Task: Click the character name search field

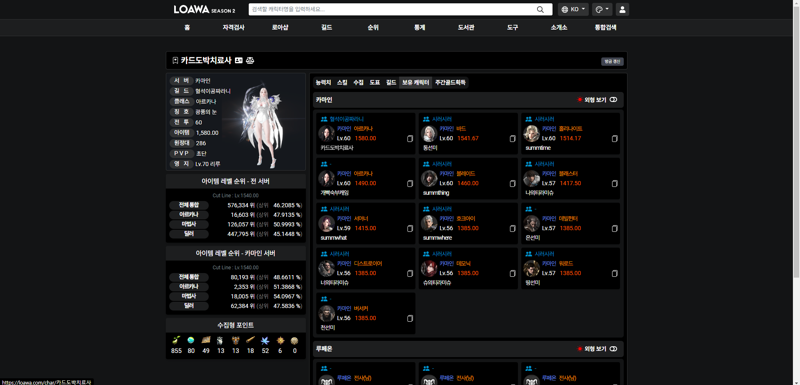Action: pos(392,9)
